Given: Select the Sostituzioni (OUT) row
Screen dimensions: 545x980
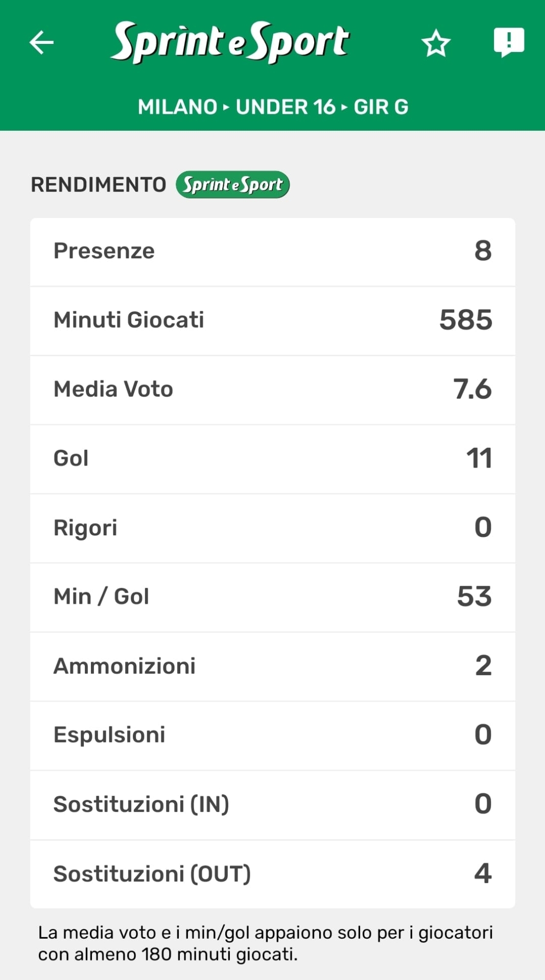Looking at the screenshot, I should tap(272, 874).
